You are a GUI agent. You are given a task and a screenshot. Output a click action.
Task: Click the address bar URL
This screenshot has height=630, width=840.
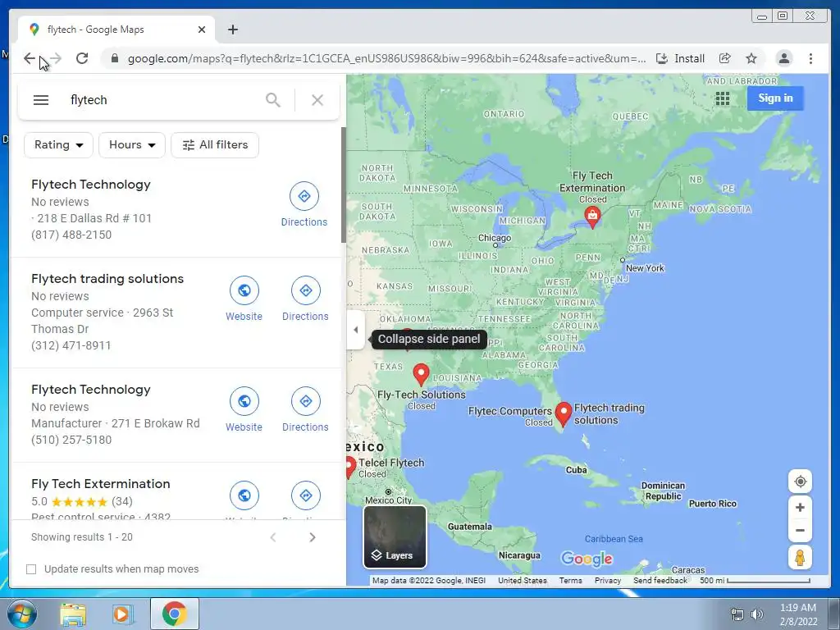386,58
